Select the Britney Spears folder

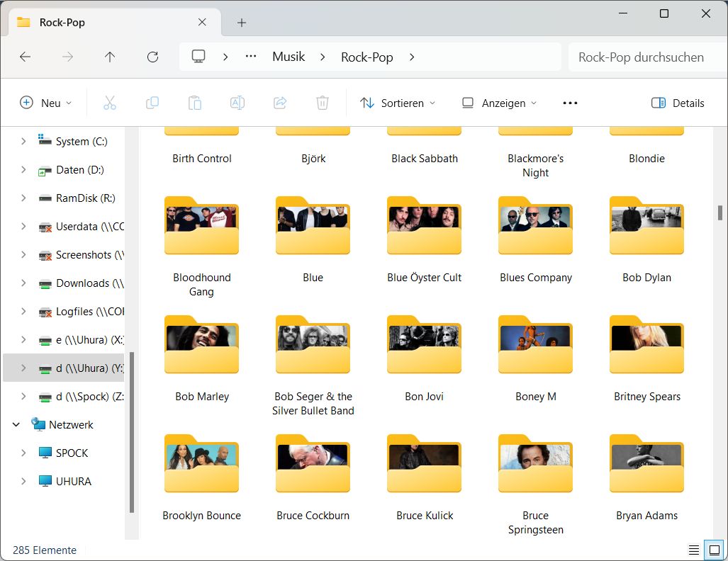point(646,358)
